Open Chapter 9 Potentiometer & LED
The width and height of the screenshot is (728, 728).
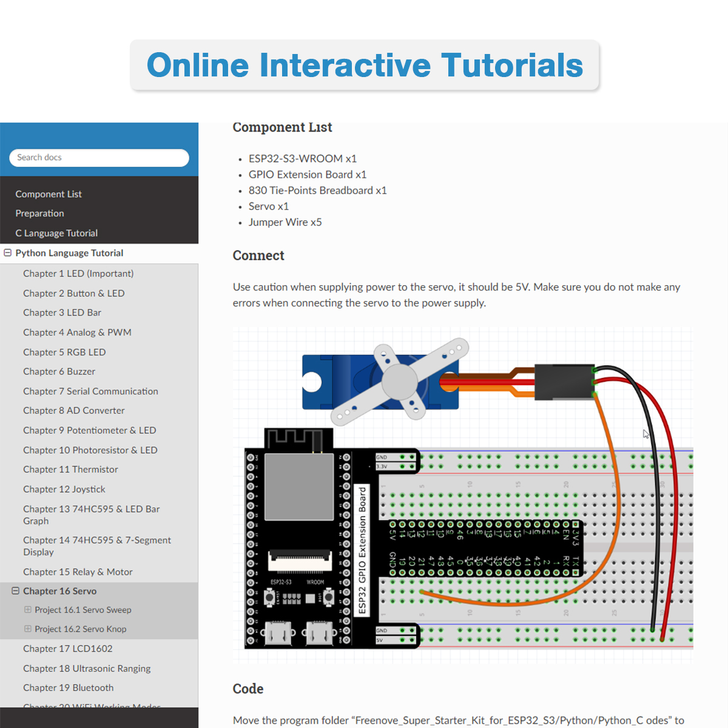pos(89,430)
